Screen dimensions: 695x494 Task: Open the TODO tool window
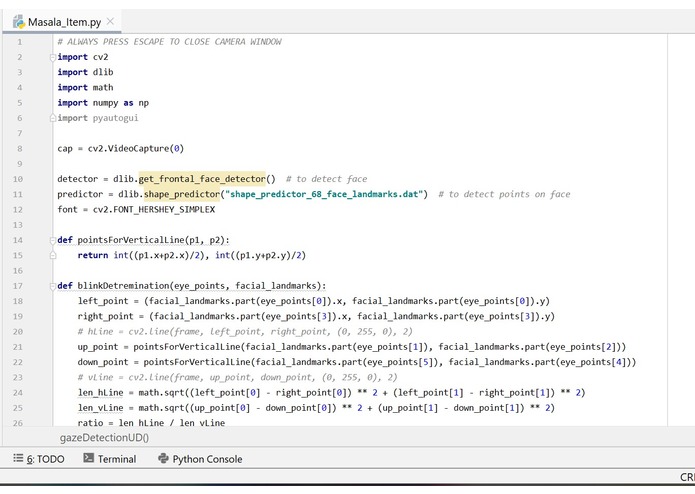pos(39,459)
